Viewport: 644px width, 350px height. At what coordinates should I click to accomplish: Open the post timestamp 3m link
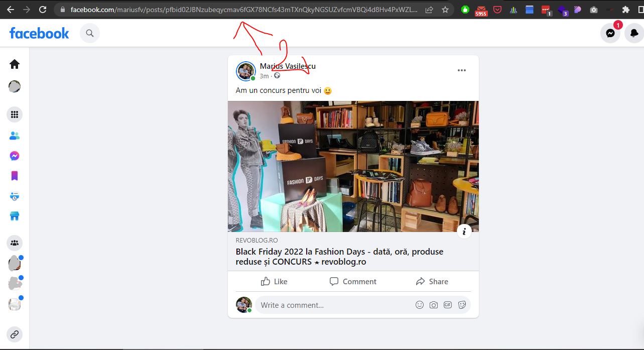tap(264, 76)
